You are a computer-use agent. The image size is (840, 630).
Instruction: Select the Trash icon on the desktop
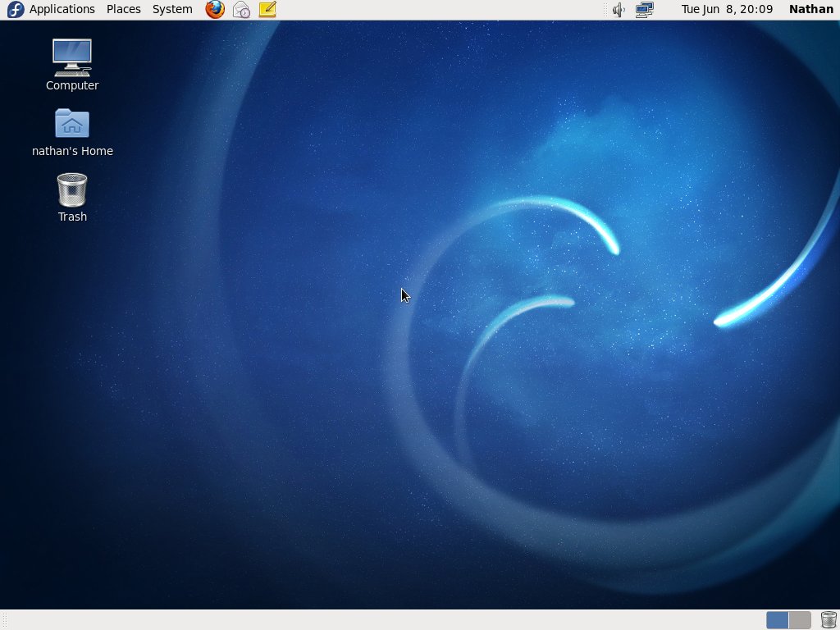(72, 189)
